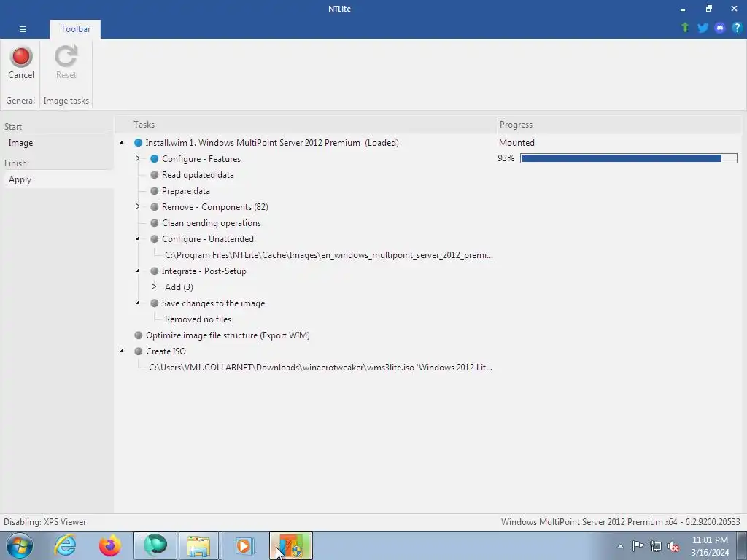Open Windows Media Player from the taskbar
Screen dimensions: 747x560
point(244,545)
